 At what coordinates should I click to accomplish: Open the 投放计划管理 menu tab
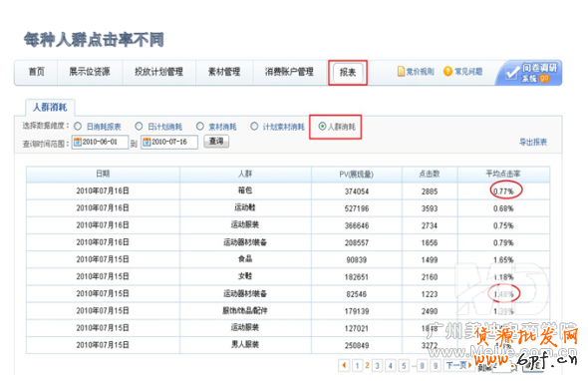pyautogui.click(x=159, y=72)
